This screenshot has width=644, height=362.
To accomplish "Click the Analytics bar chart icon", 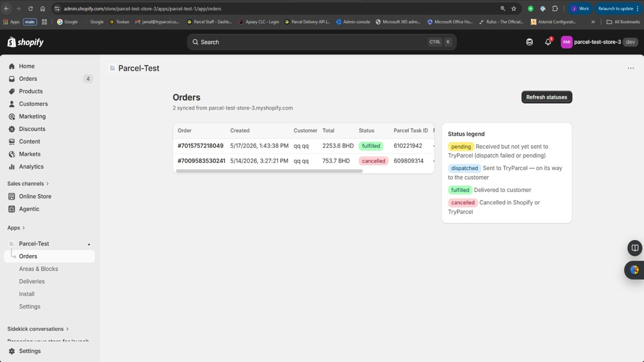I will point(12,167).
